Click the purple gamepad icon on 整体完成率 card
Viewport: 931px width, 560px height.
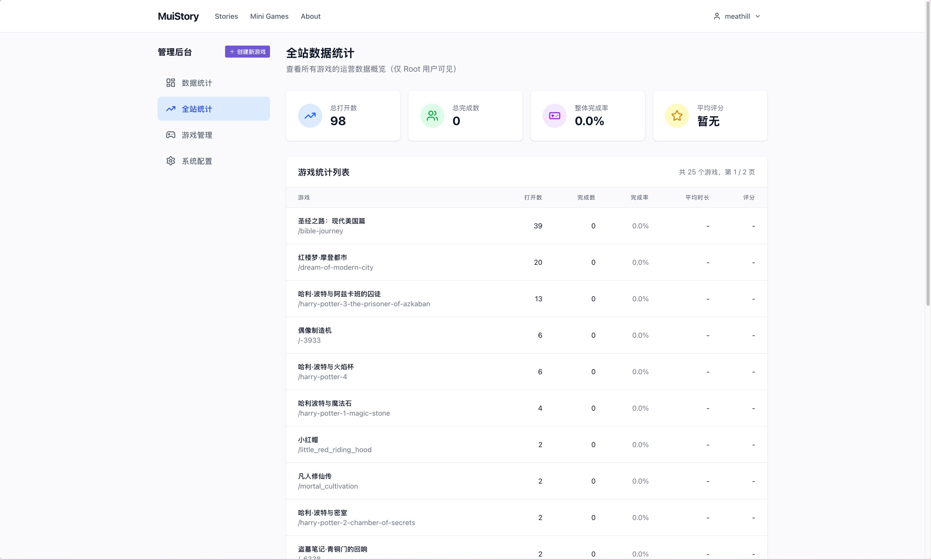pyautogui.click(x=554, y=116)
